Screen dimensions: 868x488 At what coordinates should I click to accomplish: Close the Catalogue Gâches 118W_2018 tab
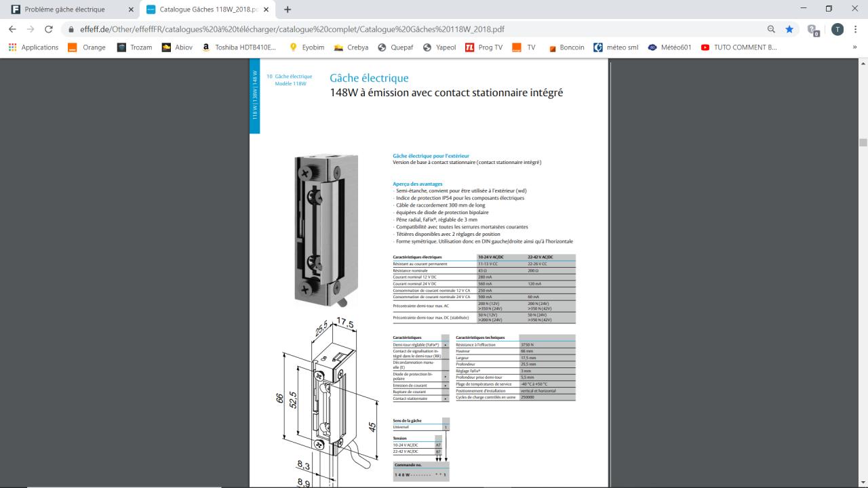coord(267,9)
